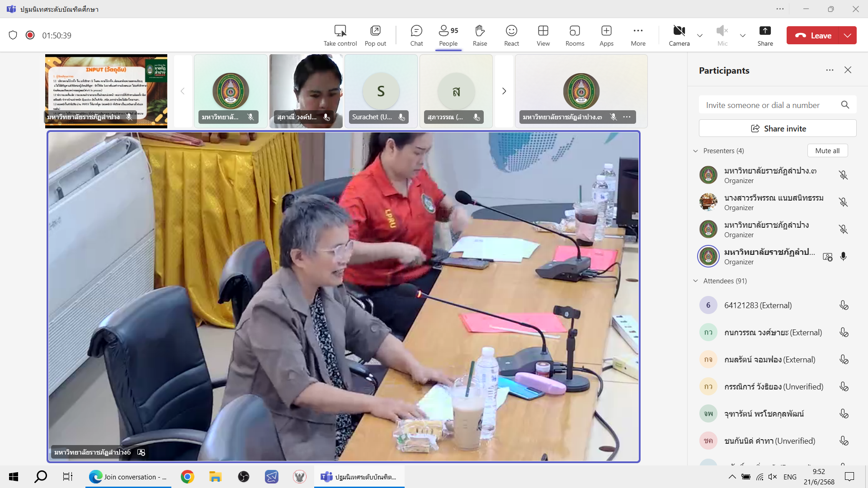
Task: Open window title bar more options
Action: (x=780, y=9)
